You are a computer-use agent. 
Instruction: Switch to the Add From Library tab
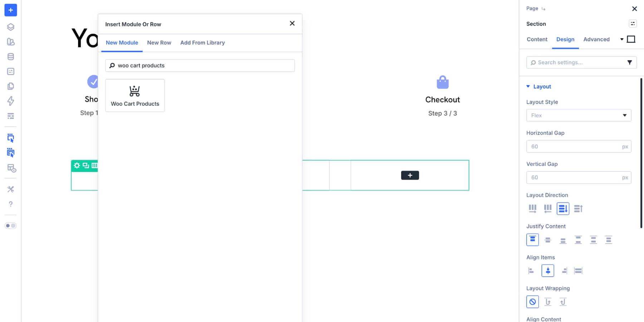[203, 43]
